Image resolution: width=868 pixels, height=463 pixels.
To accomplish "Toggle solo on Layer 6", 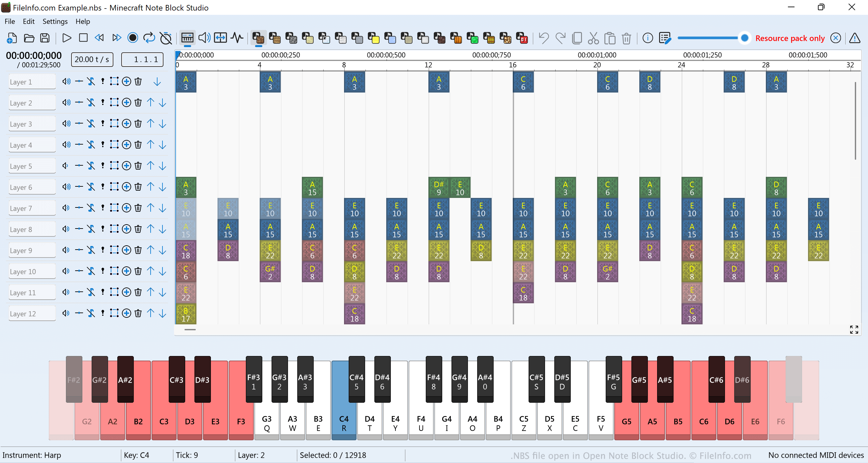I will 102,186.
